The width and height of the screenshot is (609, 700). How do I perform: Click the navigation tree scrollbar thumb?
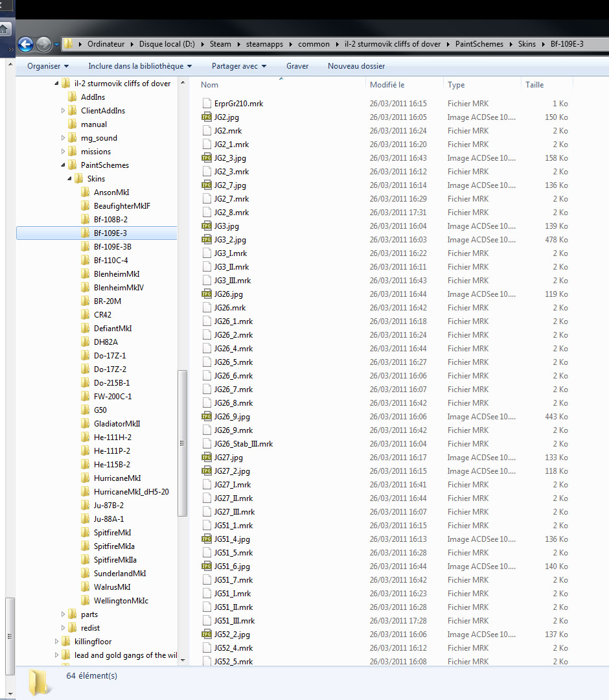tap(182, 443)
